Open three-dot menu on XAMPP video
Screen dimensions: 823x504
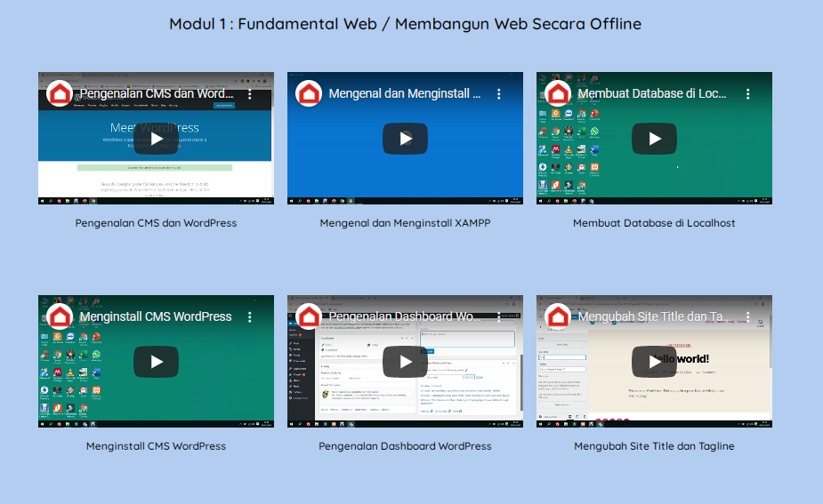click(x=499, y=94)
